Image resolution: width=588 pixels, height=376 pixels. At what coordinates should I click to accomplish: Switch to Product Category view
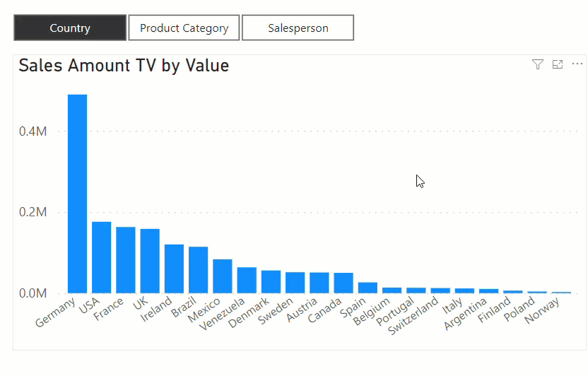184,28
